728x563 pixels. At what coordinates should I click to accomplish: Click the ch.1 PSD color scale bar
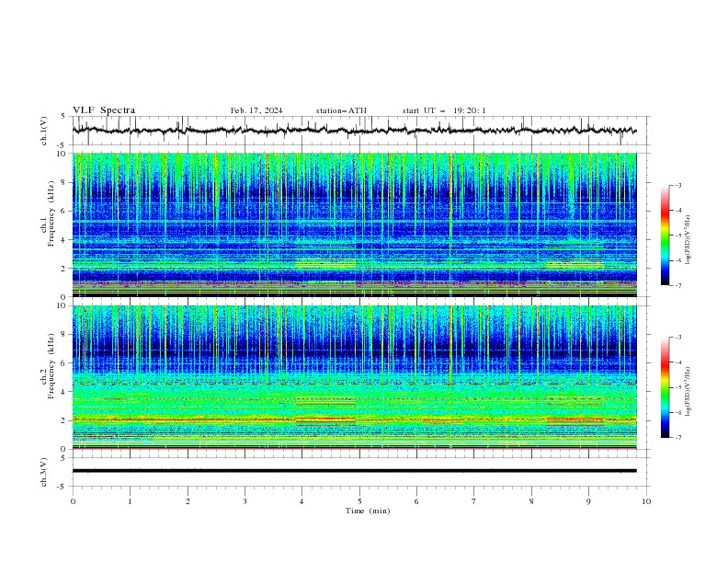665,236
